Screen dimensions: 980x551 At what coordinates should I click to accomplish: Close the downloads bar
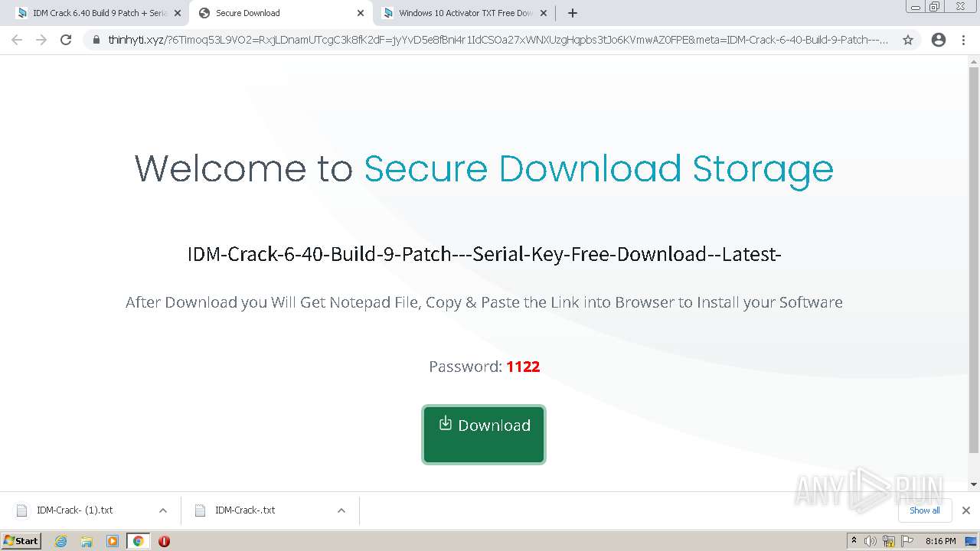pos(966,510)
